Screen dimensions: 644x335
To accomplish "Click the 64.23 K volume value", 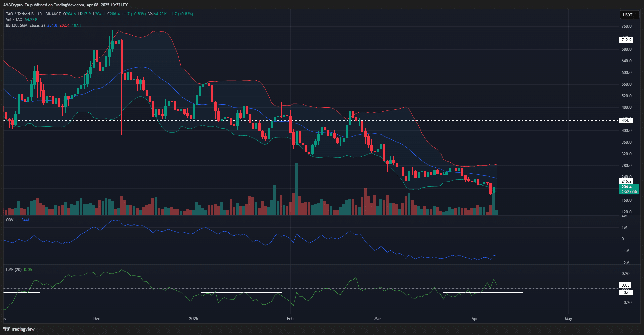I will tap(31, 20).
